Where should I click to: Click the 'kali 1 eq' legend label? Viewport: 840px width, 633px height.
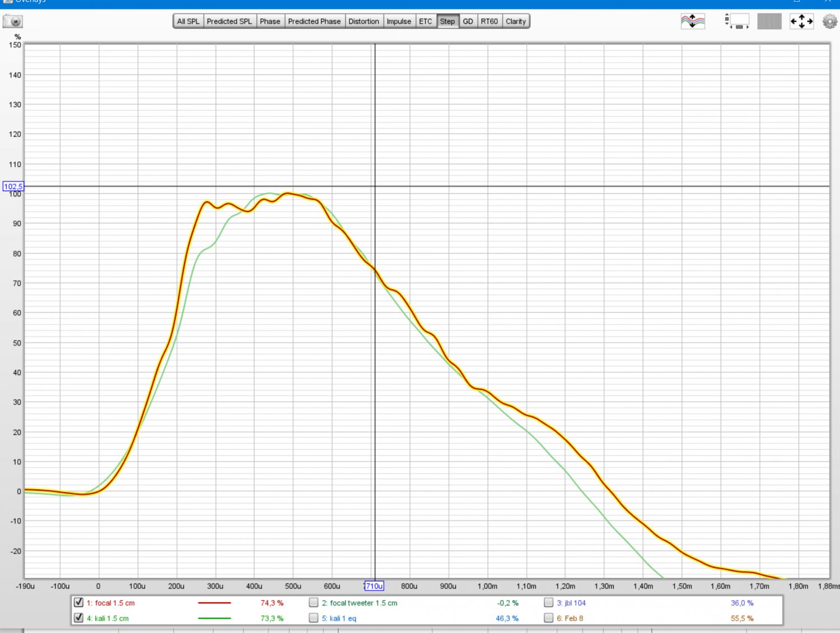pyautogui.click(x=339, y=618)
